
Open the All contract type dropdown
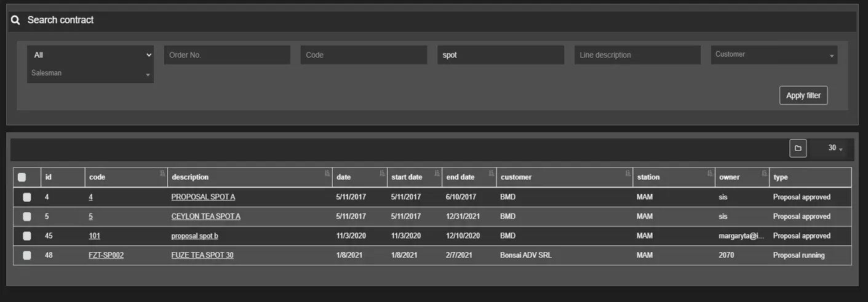tap(90, 55)
